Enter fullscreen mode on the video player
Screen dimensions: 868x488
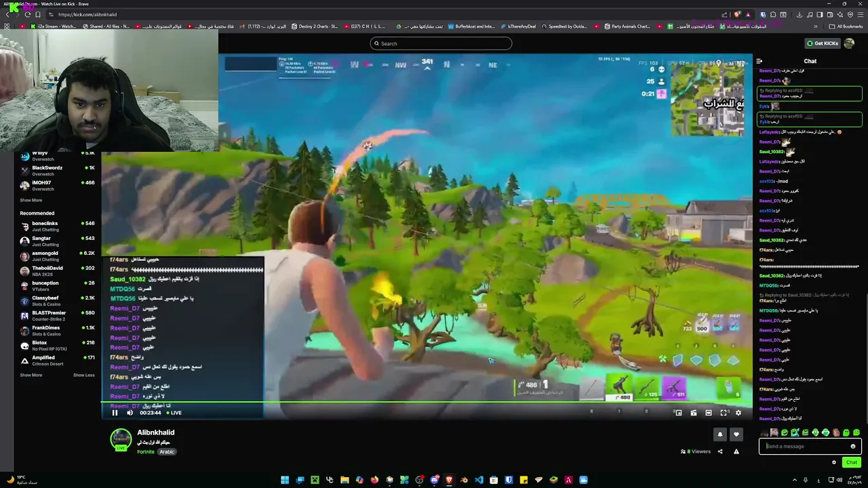click(x=724, y=413)
